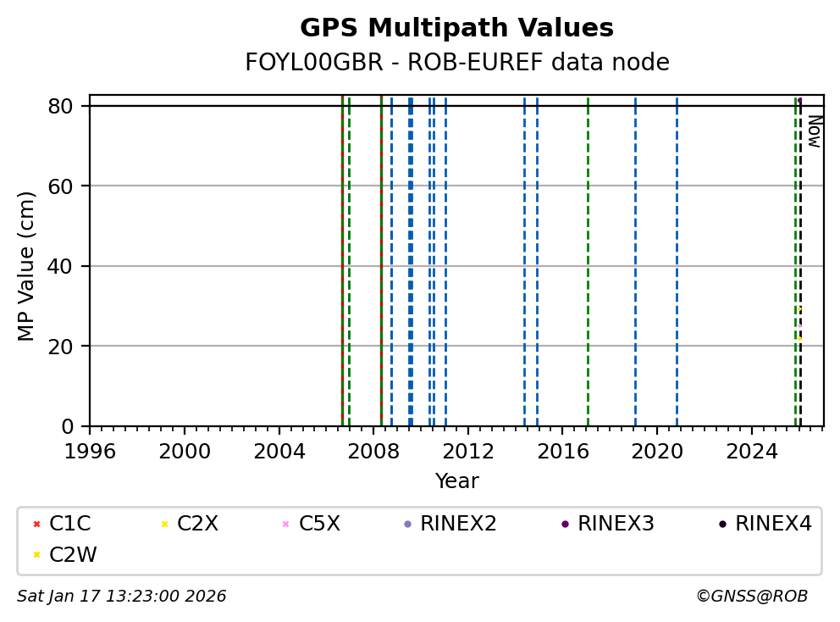Click the 'Now' label beside the plot
Viewport: 840px width, 622px height.
tap(814, 131)
